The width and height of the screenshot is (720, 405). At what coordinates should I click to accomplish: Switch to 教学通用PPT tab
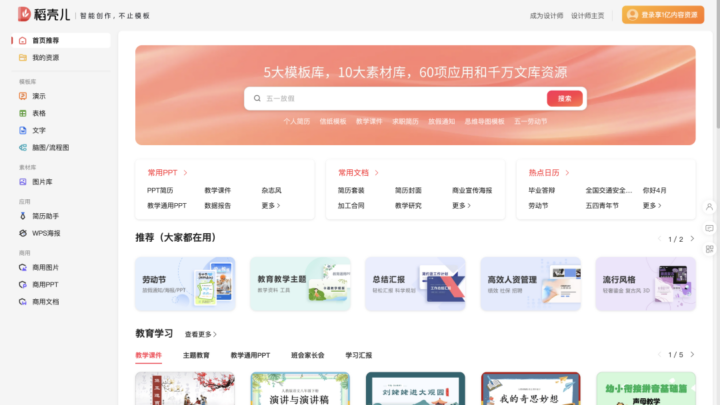tap(250, 355)
